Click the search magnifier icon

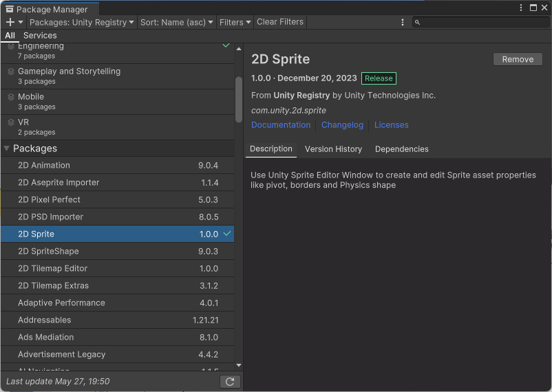[x=417, y=22]
